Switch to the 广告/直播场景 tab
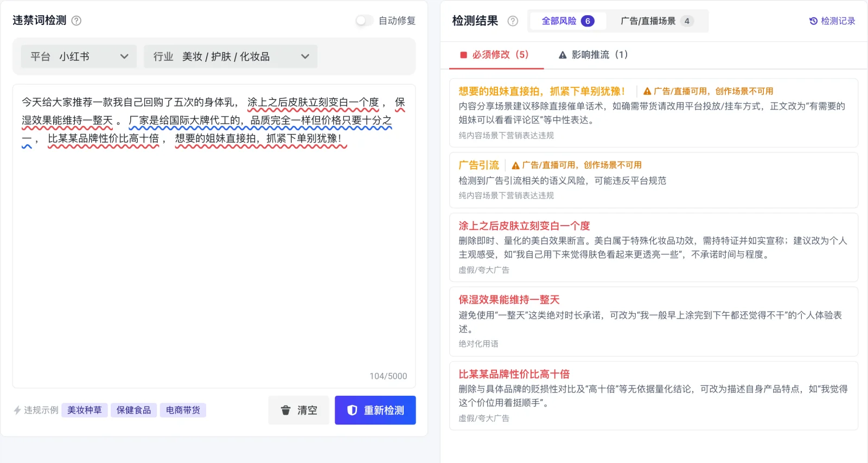The width and height of the screenshot is (868, 463). tap(656, 21)
